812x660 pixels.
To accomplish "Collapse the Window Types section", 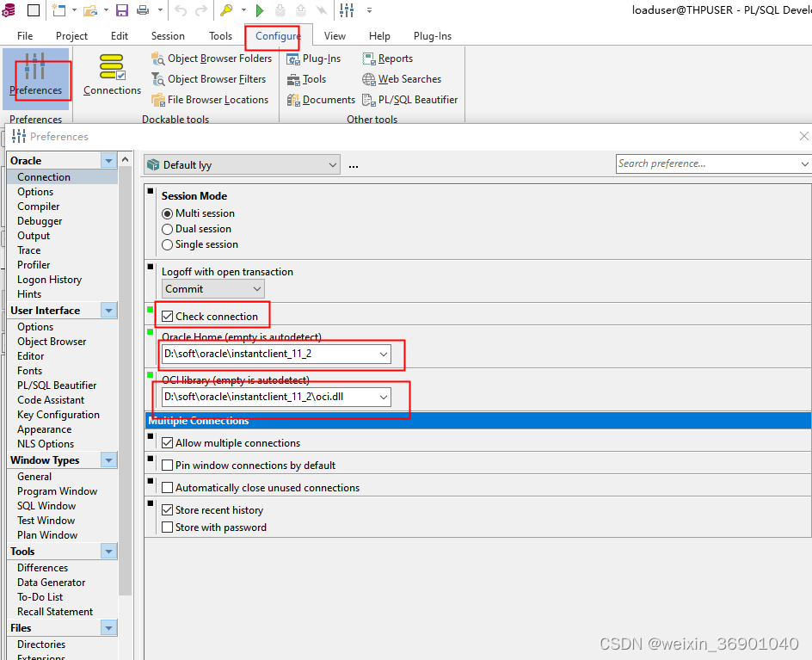I will 108,460.
